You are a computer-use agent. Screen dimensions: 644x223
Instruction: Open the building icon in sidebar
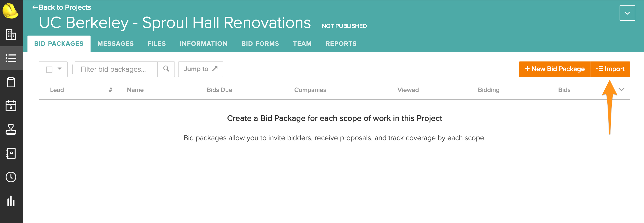point(11,35)
